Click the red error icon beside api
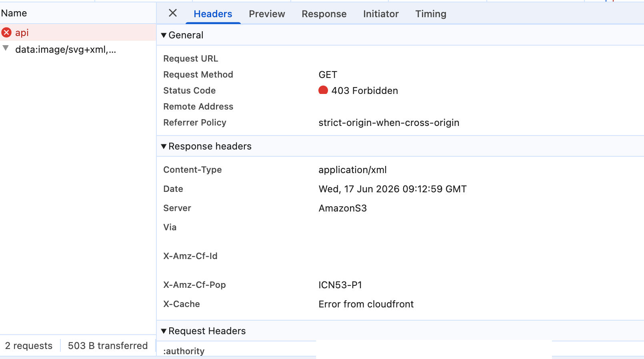The image size is (644, 359). pyautogui.click(x=6, y=32)
